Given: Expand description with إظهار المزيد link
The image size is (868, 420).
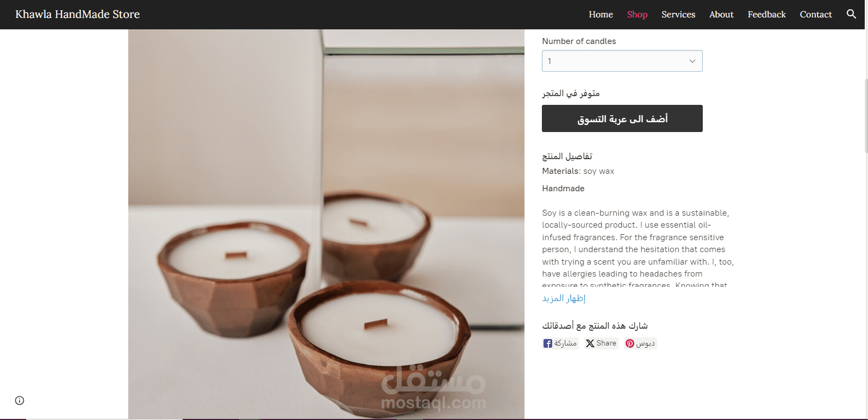Looking at the screenshot, I should pyautogui.click(x=564, y=298).
